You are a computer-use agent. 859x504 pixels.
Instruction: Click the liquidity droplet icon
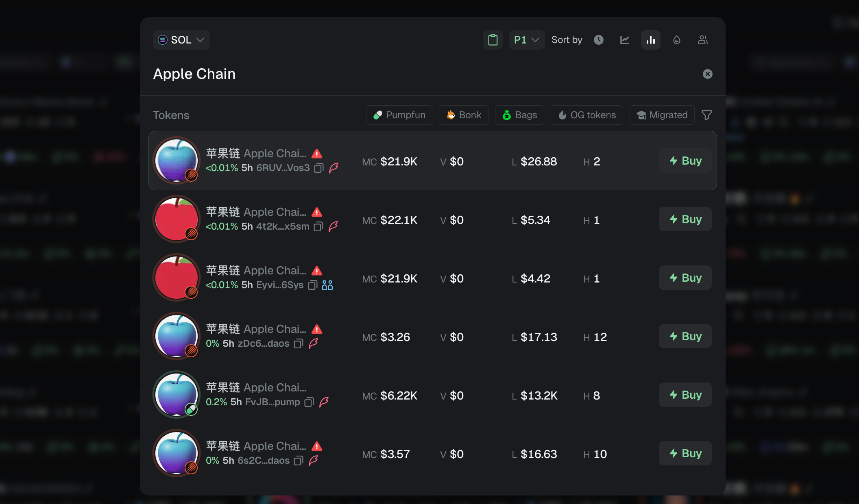[x=677, y=39]
